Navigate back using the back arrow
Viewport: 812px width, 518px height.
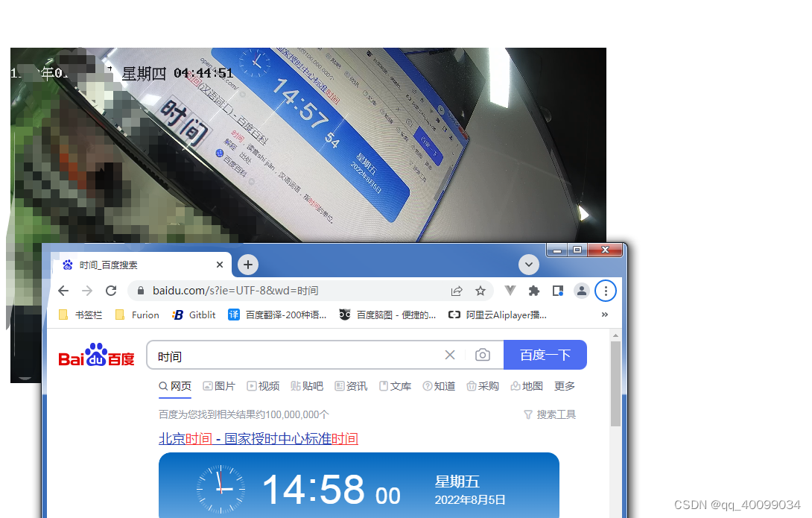tap(63, 291)
